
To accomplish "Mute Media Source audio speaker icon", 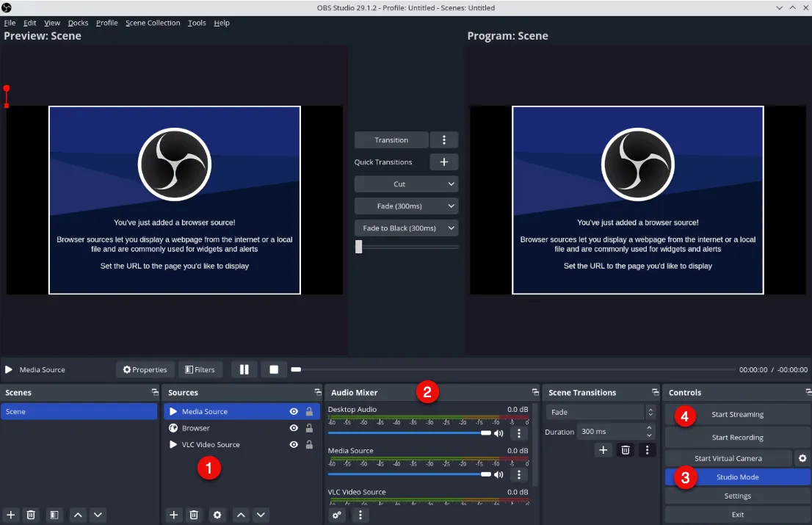I will pyautogui.click(x=499, y=475).
